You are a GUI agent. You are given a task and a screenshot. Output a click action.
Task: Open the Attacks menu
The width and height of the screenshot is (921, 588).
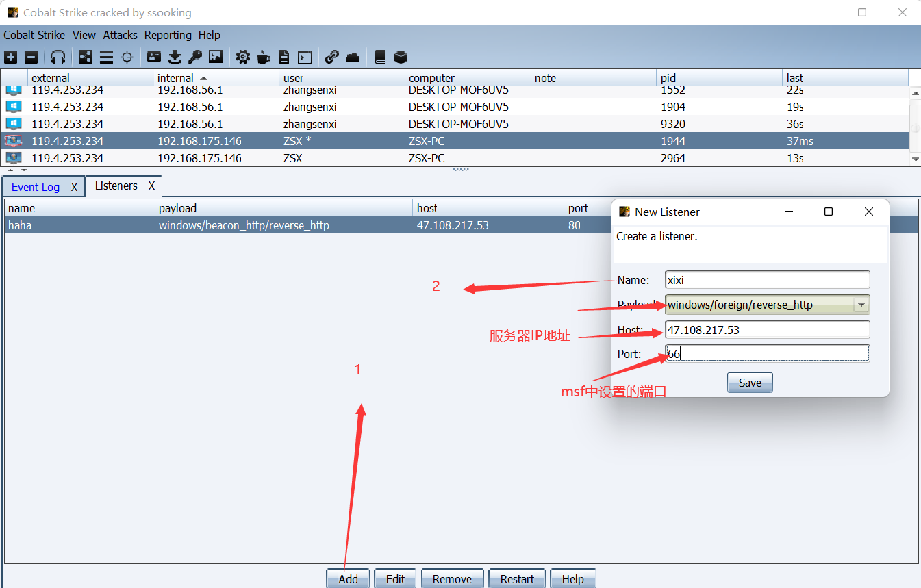121,35
